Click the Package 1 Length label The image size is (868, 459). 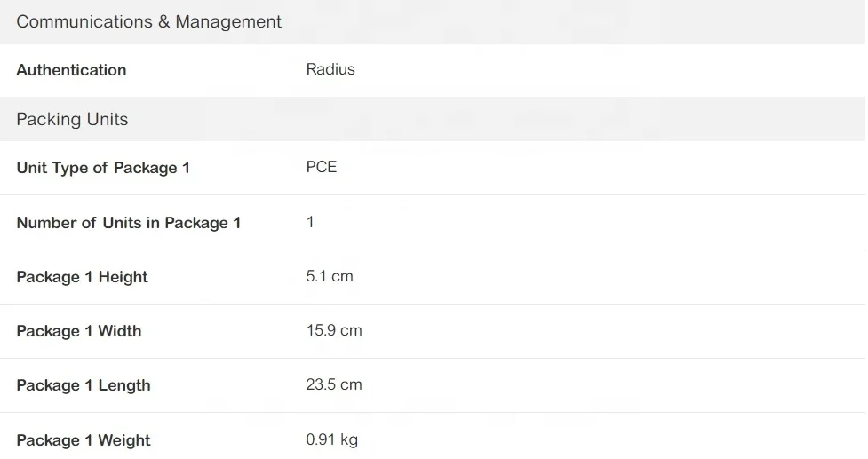[84, 385]
